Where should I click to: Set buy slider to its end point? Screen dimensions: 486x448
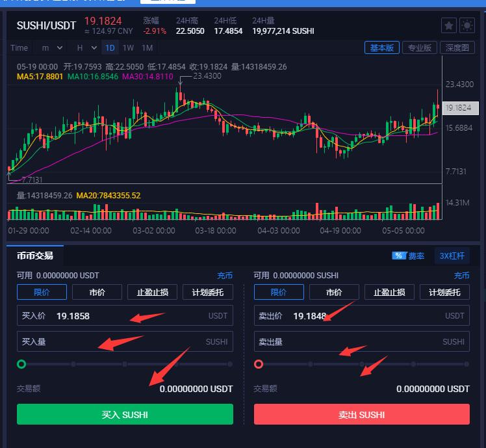(x=229, y=364)
